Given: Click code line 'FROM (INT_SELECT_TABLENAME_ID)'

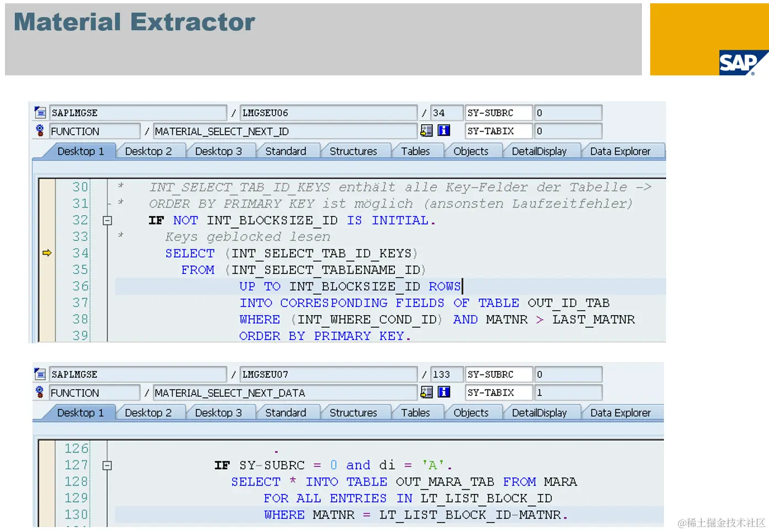Looking at the screenshot, I should pos(304,270).
